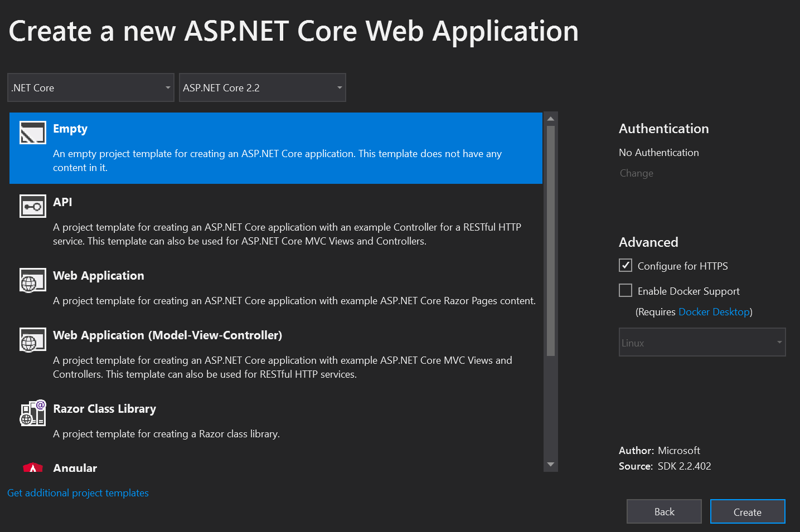Select the Empty template icon
The image size is (800, 532).
32,133
